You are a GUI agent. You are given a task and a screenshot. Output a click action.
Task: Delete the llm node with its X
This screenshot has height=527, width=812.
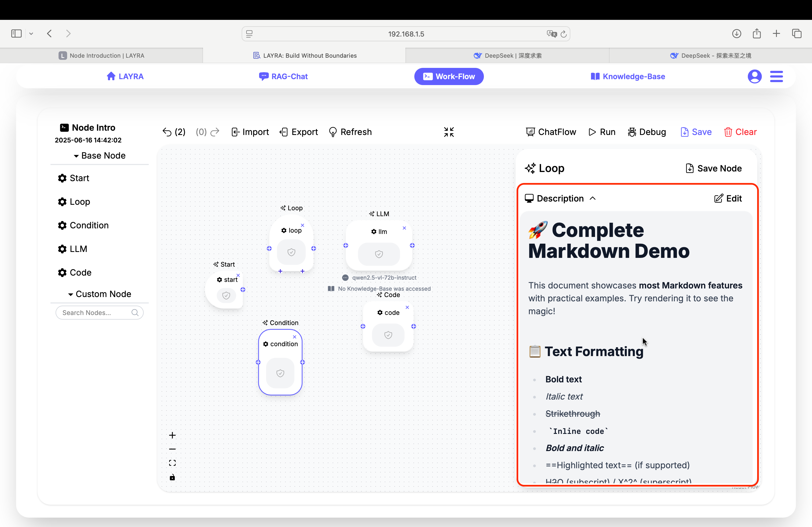(404, 228)
